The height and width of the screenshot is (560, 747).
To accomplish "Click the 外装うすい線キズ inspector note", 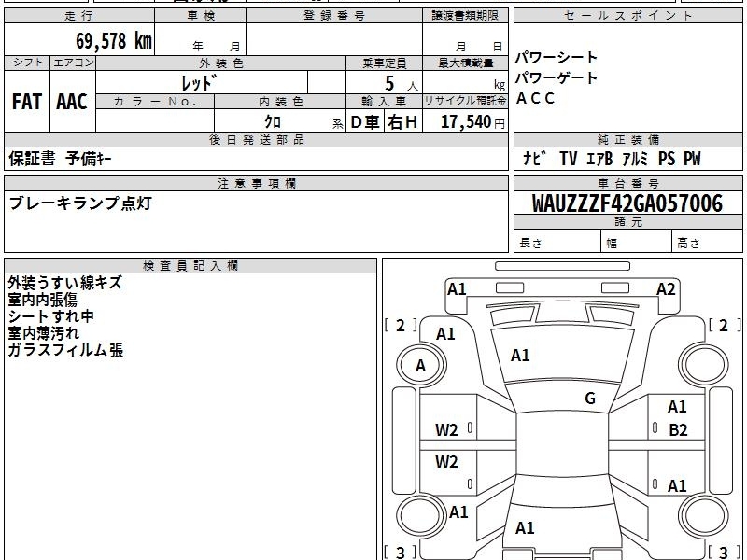I will coord(64,283).
